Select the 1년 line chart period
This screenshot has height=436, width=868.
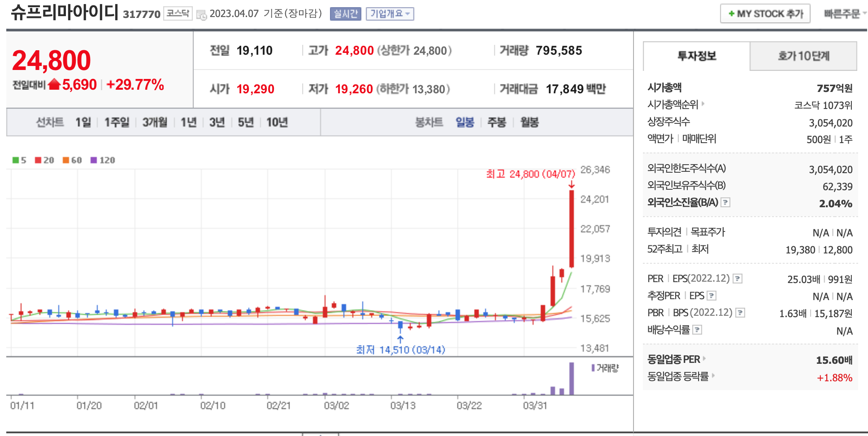pos(188,122)
